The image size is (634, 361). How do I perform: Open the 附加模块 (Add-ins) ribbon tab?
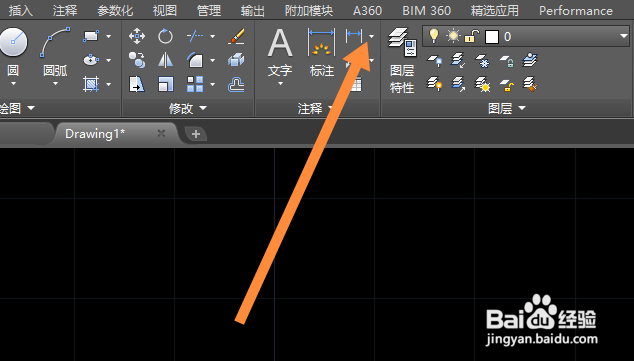tap(309, 11)
